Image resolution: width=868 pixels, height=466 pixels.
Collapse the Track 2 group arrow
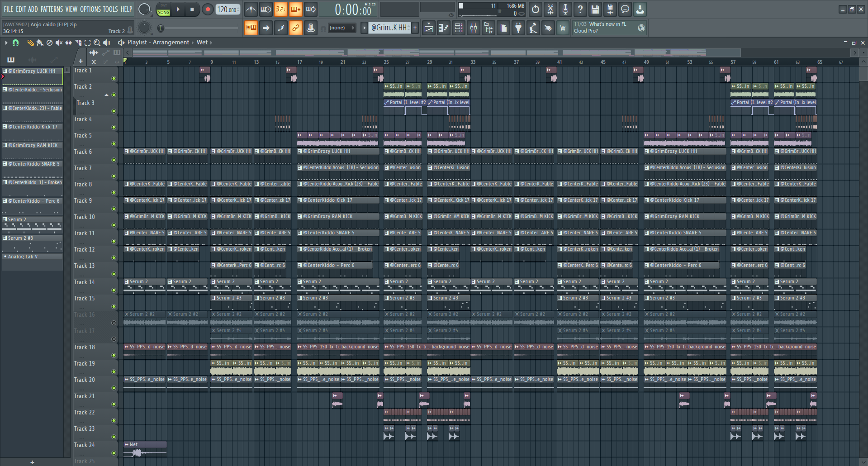click(107, 95)
